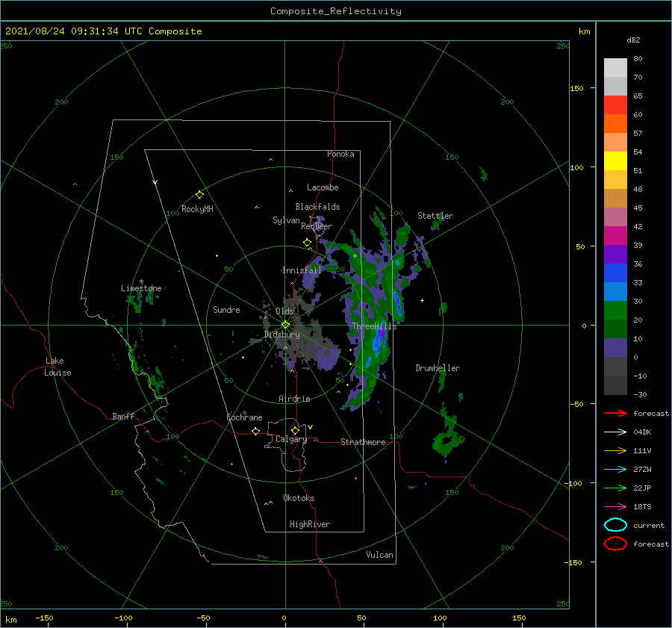This screenshot has width=672, height=628.
Task: Click the Strathmore town label
Action: (363, 442)
